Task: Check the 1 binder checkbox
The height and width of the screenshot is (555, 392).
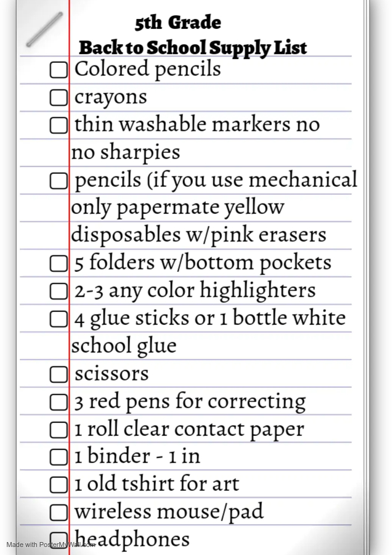Action: pyautogui.click(x=59, y=456)
